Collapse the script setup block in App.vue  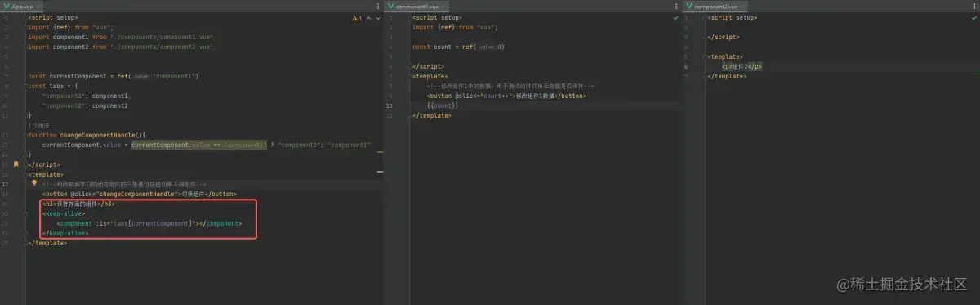(25, 17)
